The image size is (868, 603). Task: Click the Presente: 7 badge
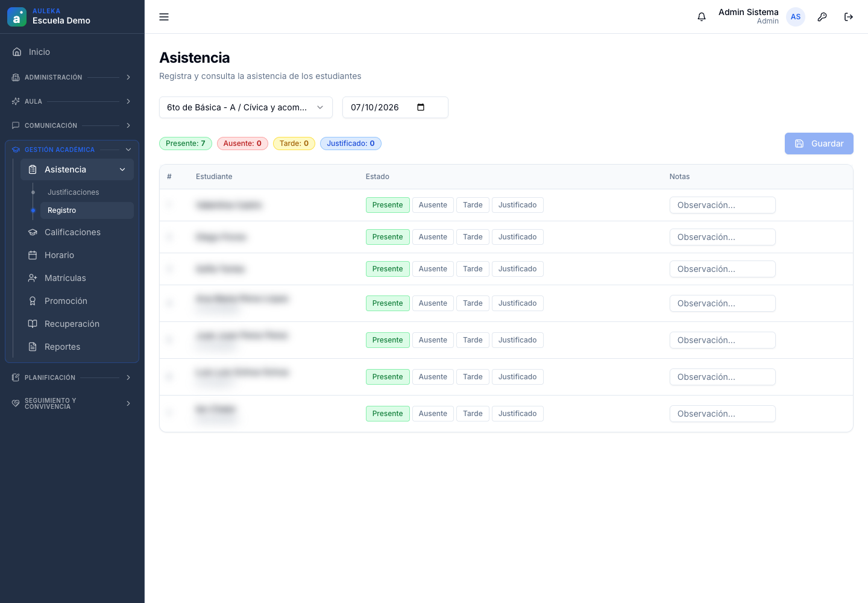tap(186, 144)
